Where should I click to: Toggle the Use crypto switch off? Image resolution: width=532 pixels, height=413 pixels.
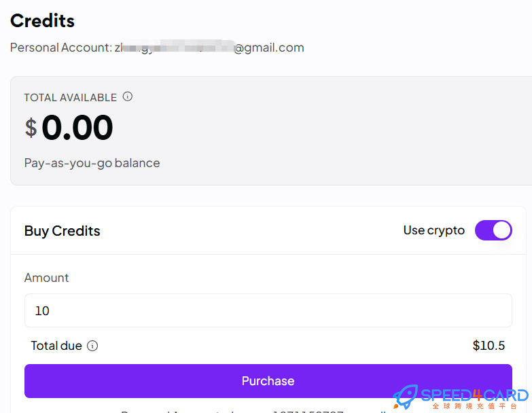[x=493, y=230]
